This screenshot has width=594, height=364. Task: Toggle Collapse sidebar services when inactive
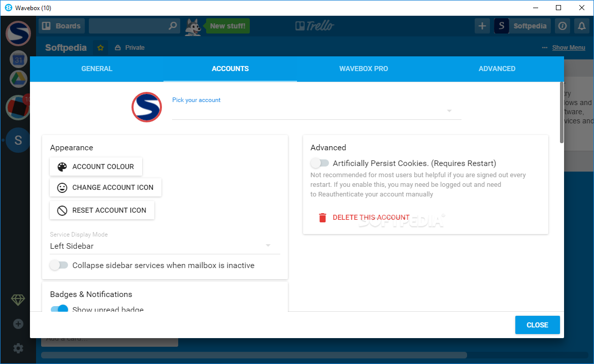(59, 265)
